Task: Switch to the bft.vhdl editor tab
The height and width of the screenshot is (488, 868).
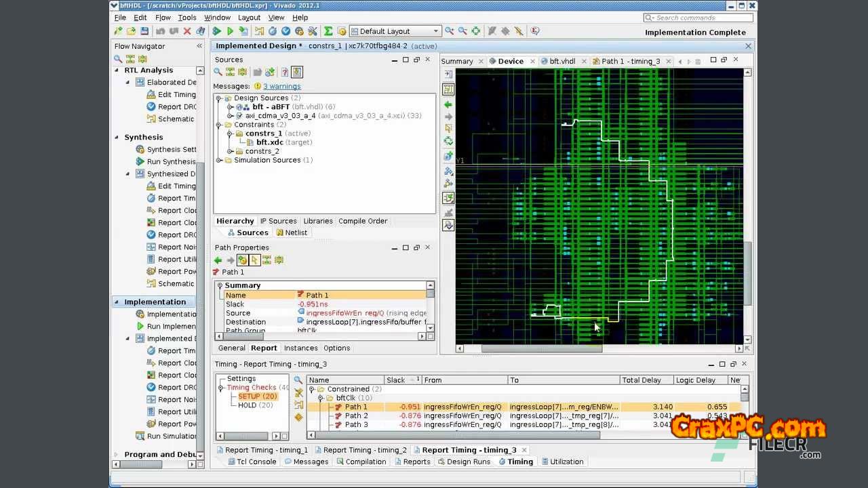Action: [x=562, y=61]
